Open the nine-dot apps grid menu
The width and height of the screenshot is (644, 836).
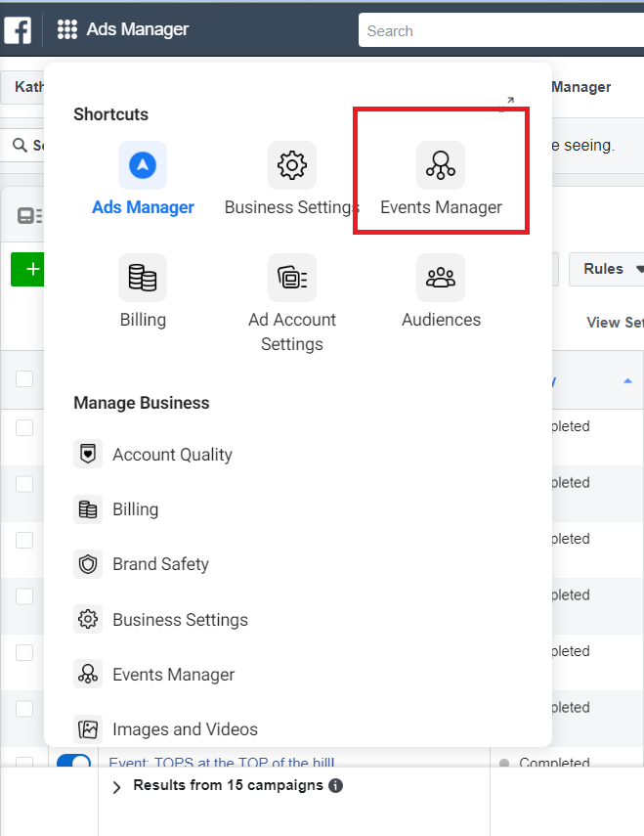coord(67,29)
